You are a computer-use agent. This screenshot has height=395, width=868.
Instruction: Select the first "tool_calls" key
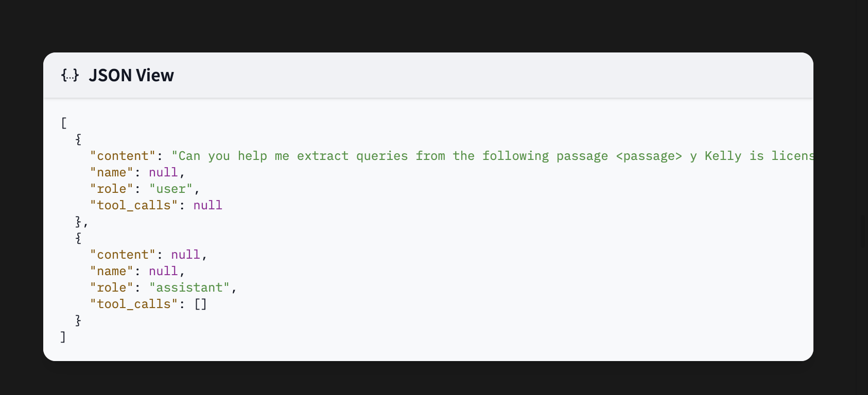coord(134,205)
